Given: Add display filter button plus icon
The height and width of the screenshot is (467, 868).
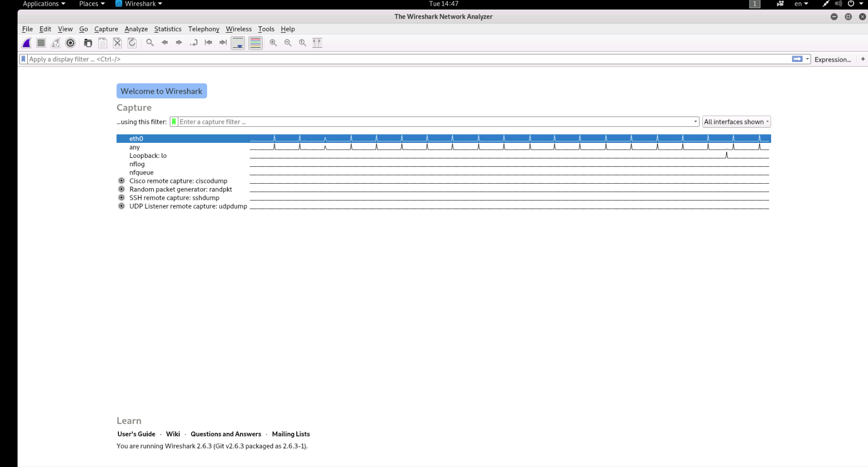Looking at the screenshot, I should [x=863, y=59].
